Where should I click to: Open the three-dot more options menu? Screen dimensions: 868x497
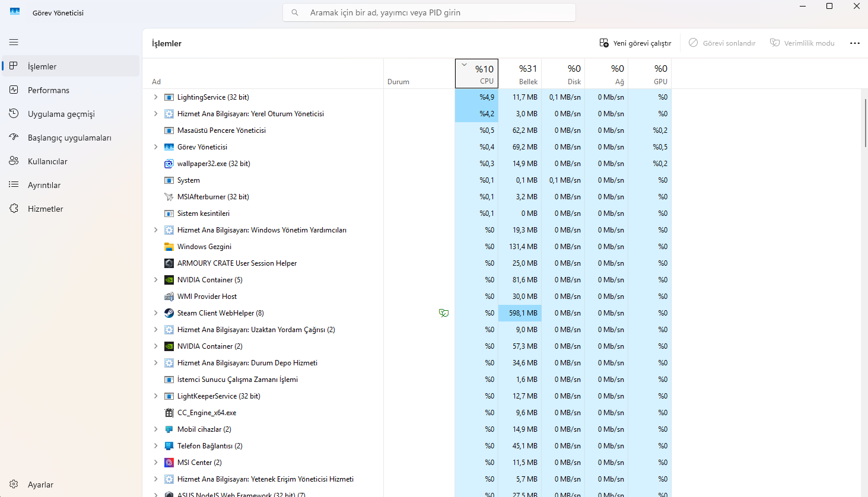[855, 43]
